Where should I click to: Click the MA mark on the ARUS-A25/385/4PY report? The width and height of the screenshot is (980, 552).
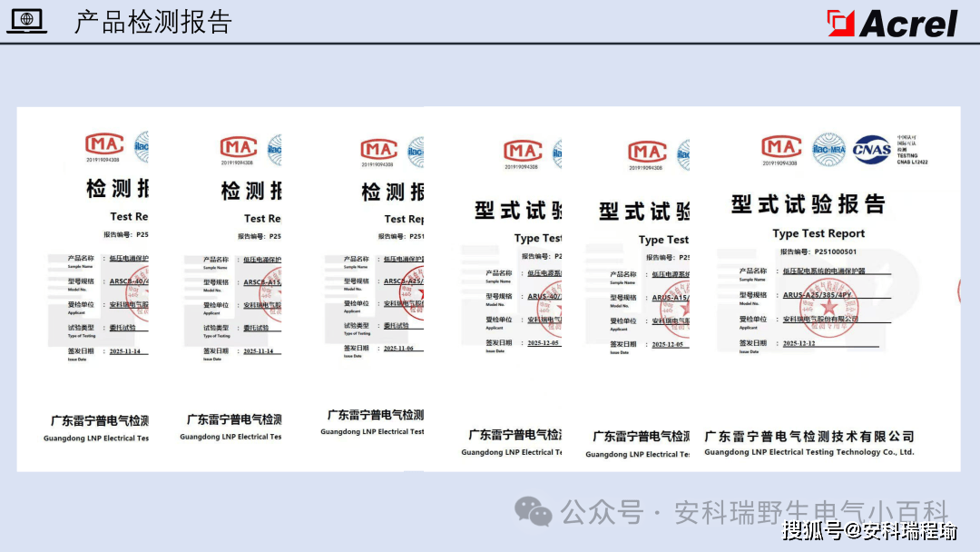coord(781,148)
